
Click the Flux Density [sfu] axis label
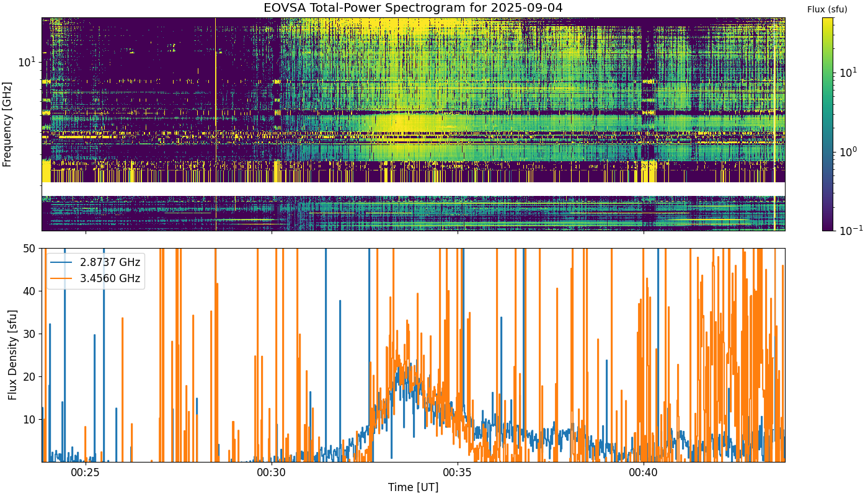coord(12,355)
